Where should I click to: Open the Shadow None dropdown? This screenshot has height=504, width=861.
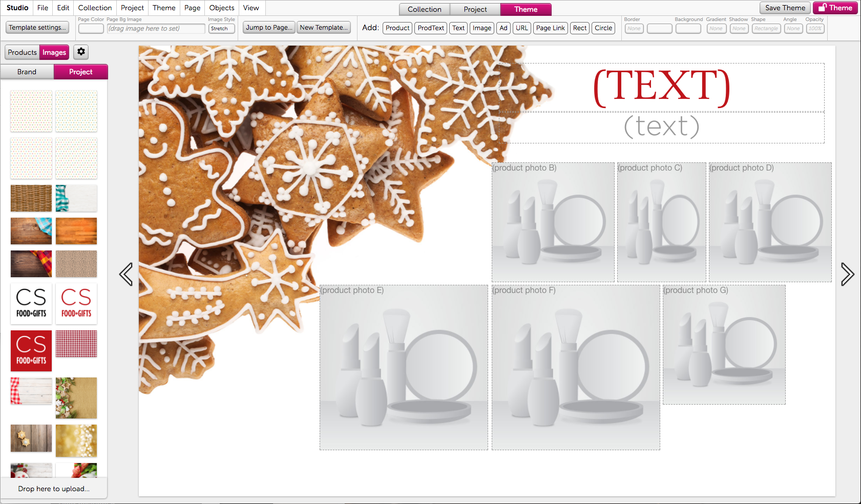739,29
